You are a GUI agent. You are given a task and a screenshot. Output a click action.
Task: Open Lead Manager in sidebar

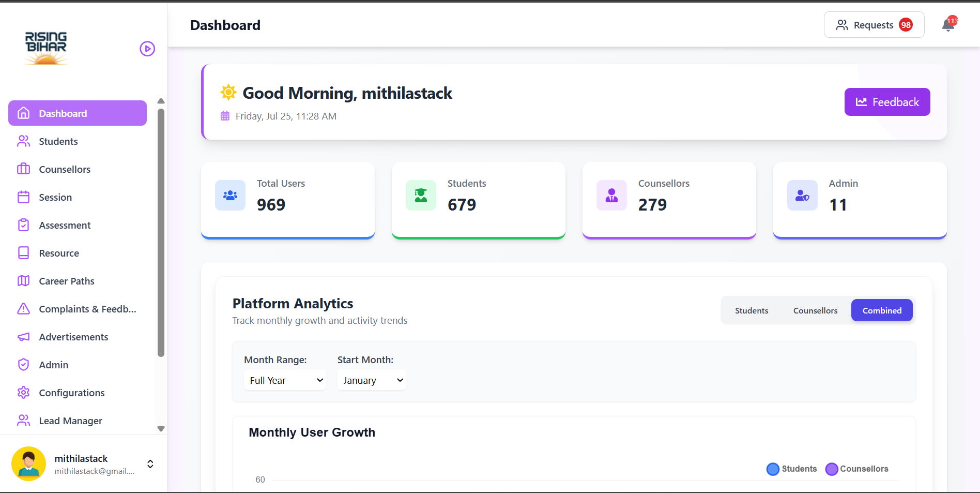pos(78,421)
